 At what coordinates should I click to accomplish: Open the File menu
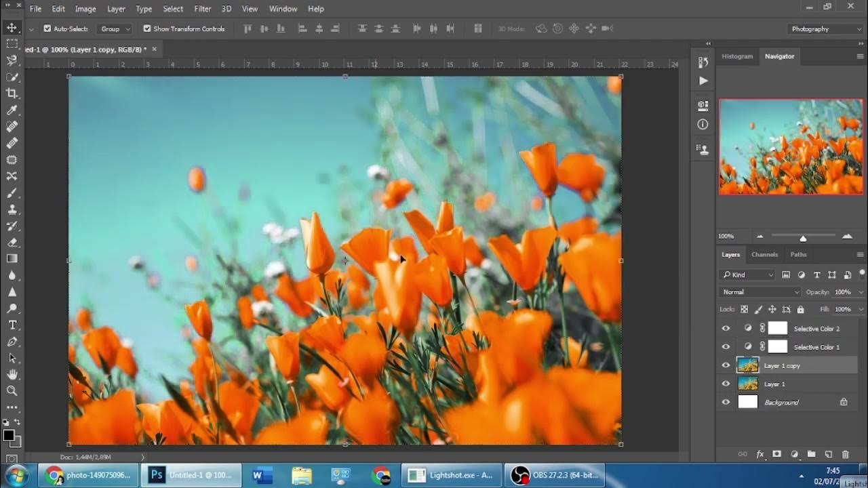point(35,9)
